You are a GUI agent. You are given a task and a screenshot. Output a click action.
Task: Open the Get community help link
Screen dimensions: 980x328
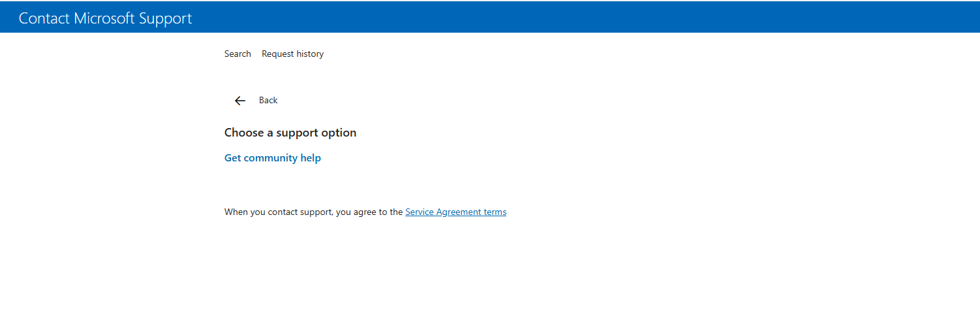click(x=273, y=158)
